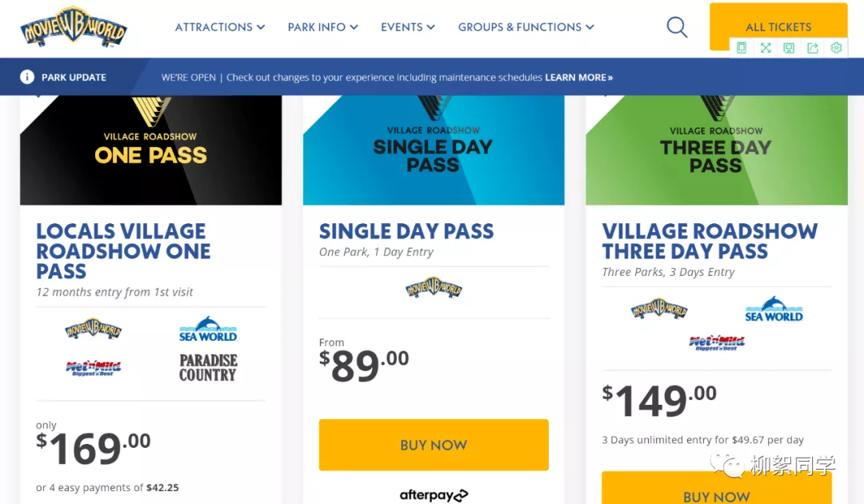Click the share export icon

813,48
